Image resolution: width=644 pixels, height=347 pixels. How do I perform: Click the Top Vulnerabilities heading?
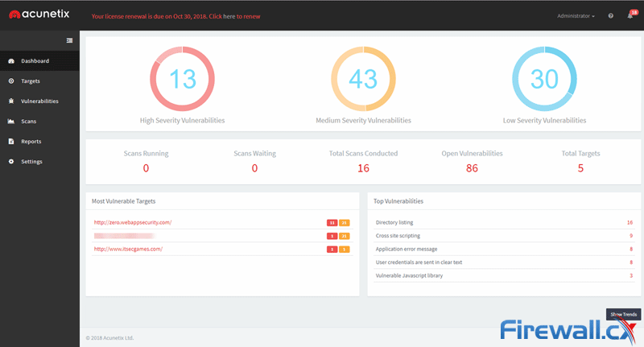click(x=398, y=201)
